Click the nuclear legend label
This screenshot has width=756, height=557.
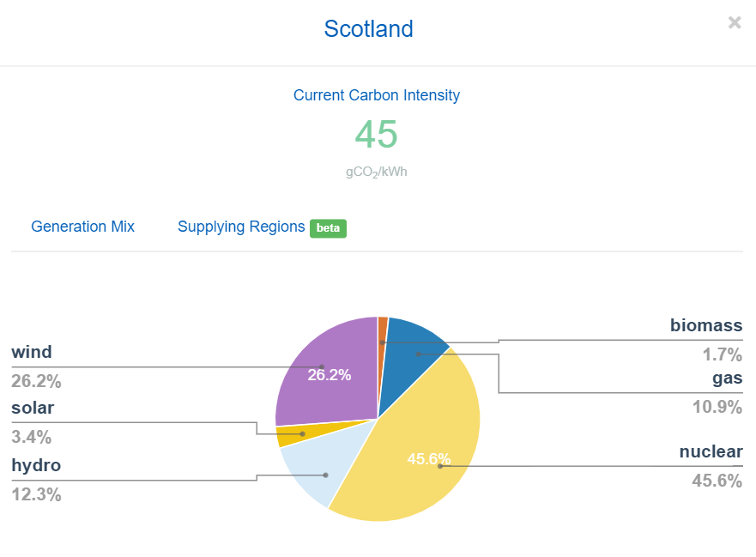[x=711, y=451]
